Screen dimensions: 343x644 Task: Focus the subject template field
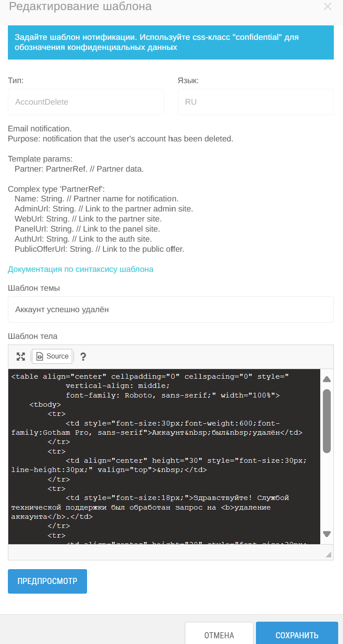pyautogui.click(x=171, y=310)
